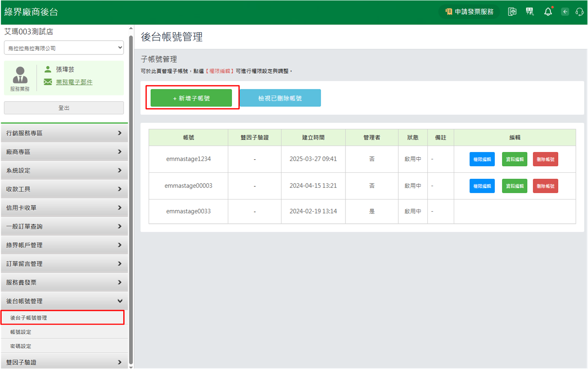Click the 界 icon in the top bar

[x=529, y=12]
